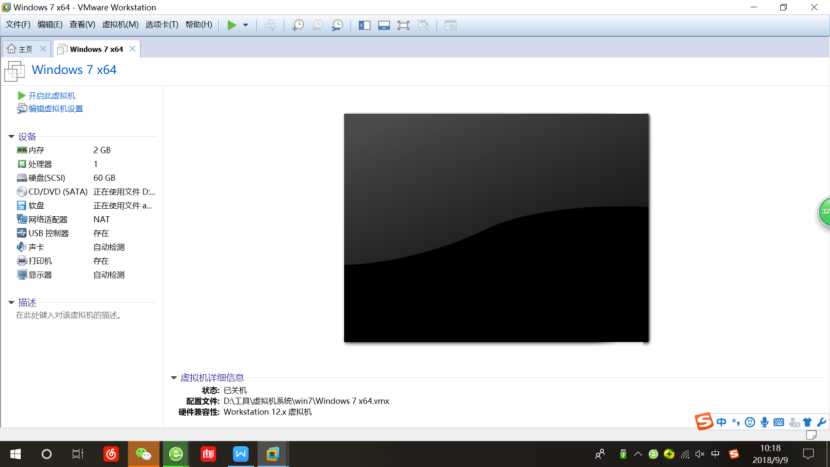Select the 内存 memory device row
The height and width of the screenshot is (467, 830).
[85, 150]
